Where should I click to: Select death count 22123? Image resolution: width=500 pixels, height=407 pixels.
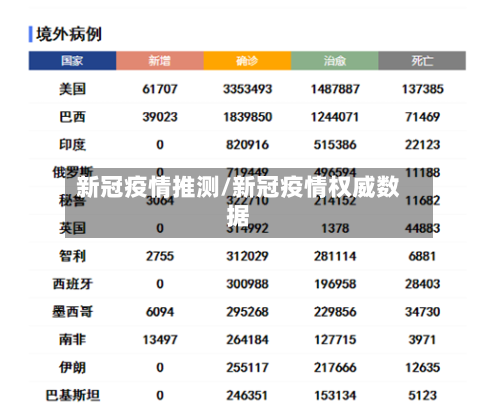(422, 145)
